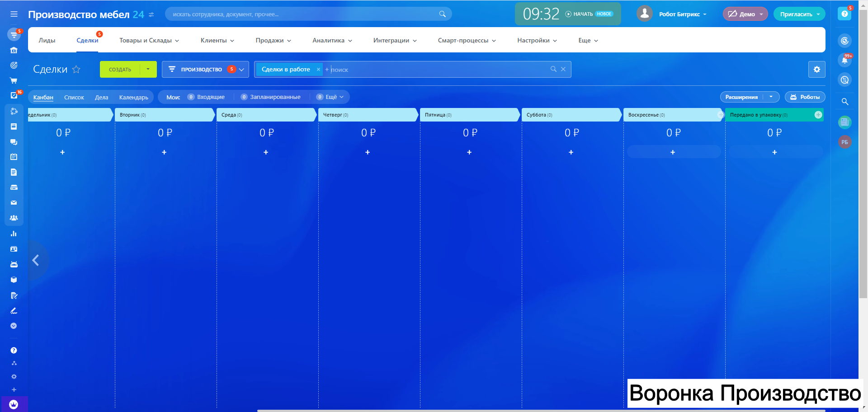Open the target goals icon in left sidebar

pos(14,65)
